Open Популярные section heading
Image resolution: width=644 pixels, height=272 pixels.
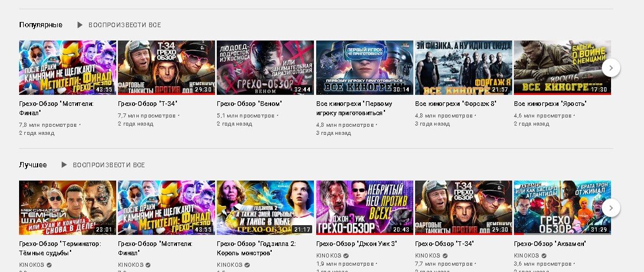[40, 25]
